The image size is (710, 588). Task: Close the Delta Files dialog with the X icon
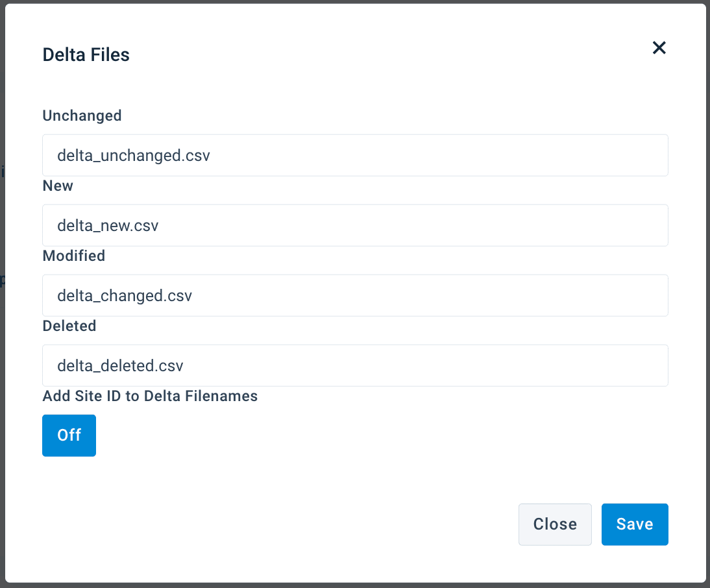[x=659, y=47]
